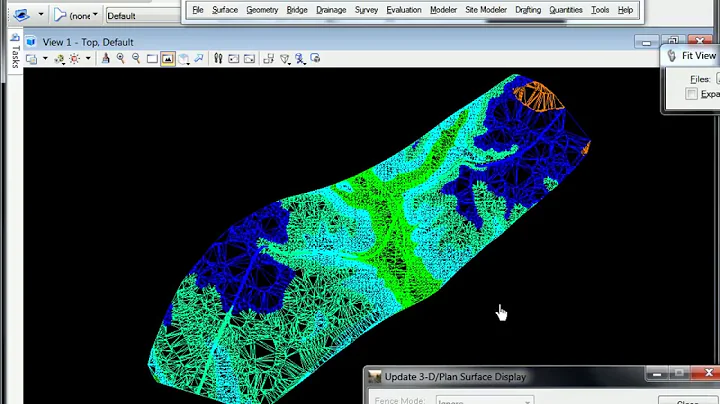Open the Geometry menu

[262, 10]
